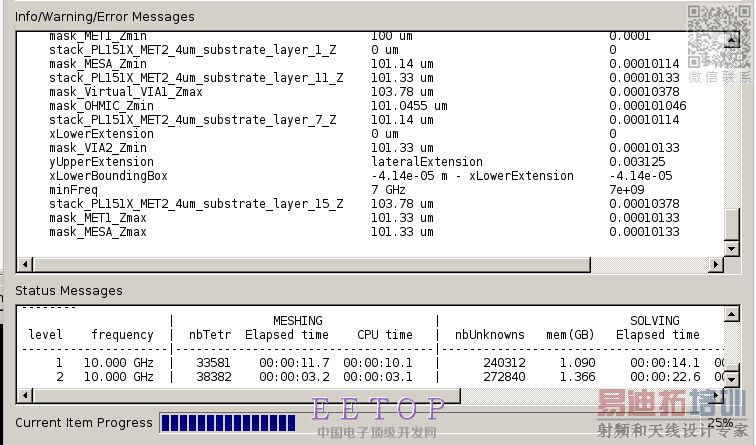This screenshot has height=445, width=756.
Task: Click the 240312 unknowns value
Action: click(x=504, y=363)
